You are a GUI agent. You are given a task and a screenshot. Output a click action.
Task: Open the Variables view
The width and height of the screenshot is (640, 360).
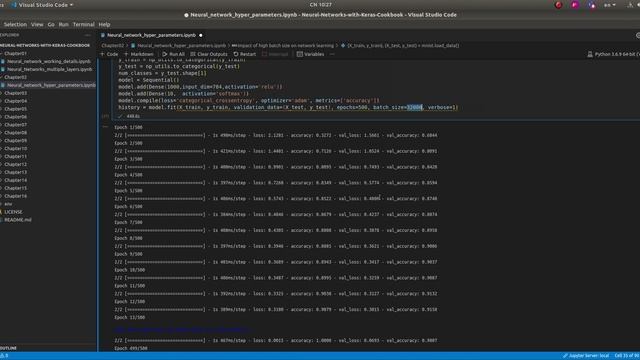[x=310, y=54]
